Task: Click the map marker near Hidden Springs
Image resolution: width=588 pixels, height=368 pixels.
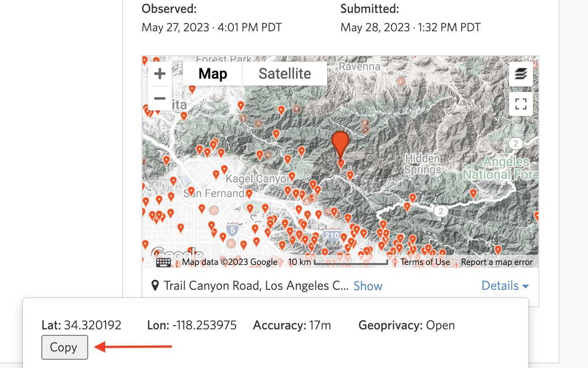Action: pyautogui.click(x=412, y=198)
